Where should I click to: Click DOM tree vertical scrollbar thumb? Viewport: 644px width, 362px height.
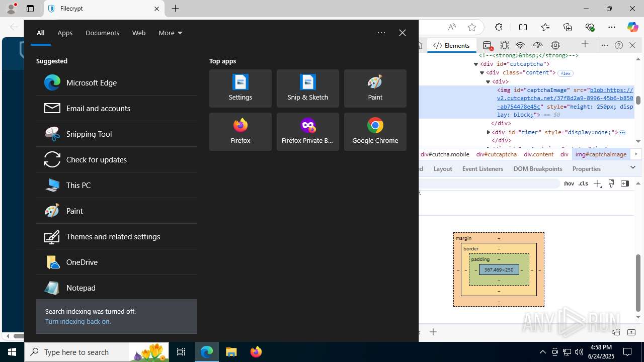(638, 100)
